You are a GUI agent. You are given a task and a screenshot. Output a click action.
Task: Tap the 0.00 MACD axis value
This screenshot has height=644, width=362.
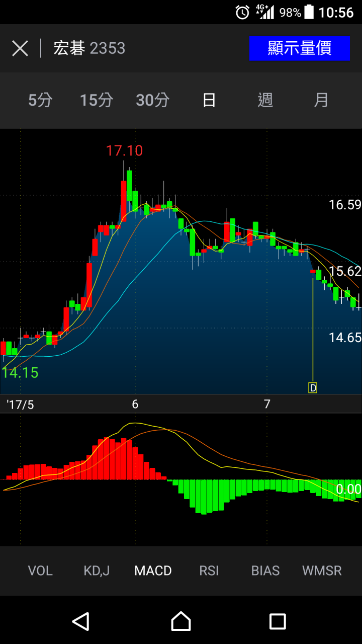coord(348,489)
